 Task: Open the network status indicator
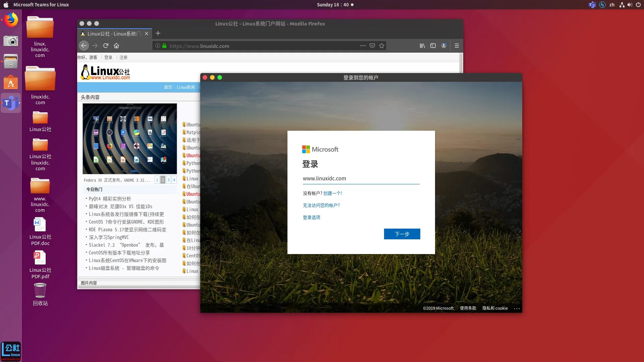pos(622,5)
